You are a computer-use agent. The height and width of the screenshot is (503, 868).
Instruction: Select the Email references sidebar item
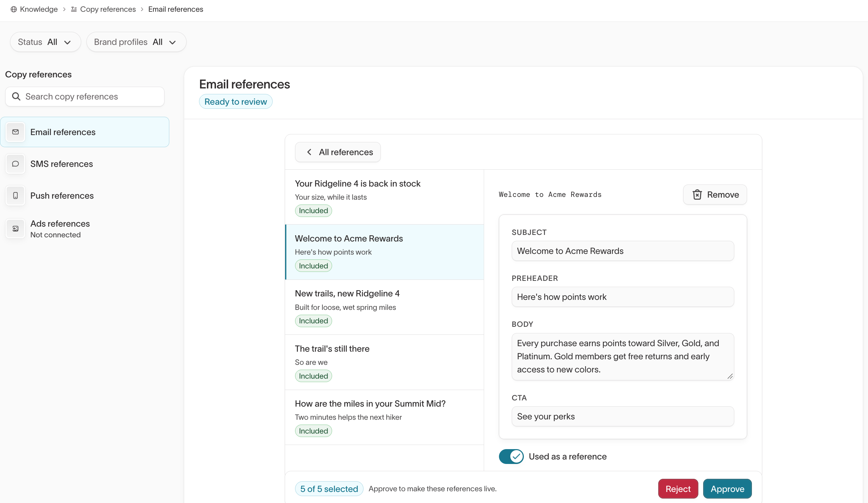point(85,132)
